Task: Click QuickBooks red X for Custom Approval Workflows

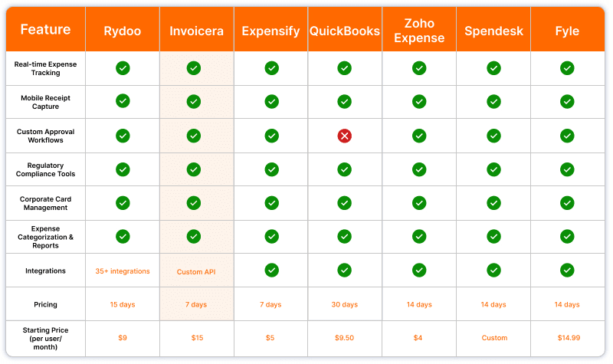Action: [344, 136]
